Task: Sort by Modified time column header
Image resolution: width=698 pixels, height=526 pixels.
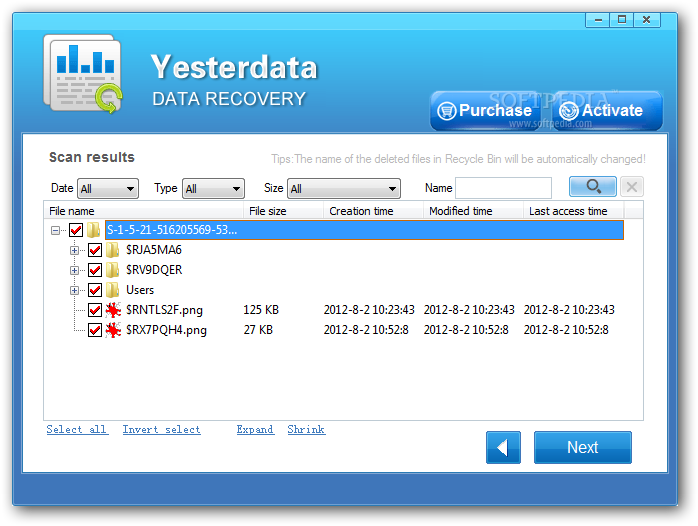Action: [473, 211]
